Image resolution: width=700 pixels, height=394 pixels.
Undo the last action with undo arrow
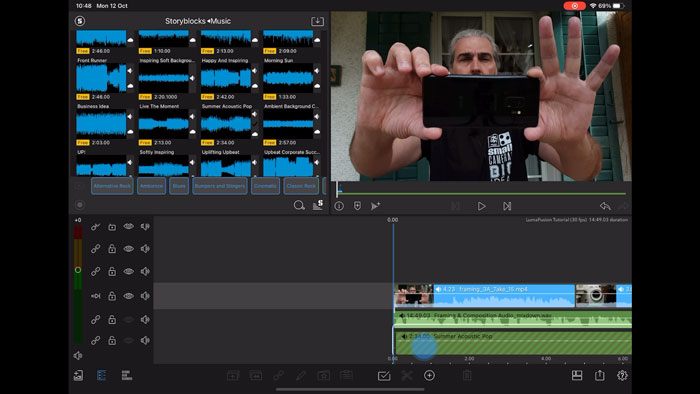coord(605,206)
